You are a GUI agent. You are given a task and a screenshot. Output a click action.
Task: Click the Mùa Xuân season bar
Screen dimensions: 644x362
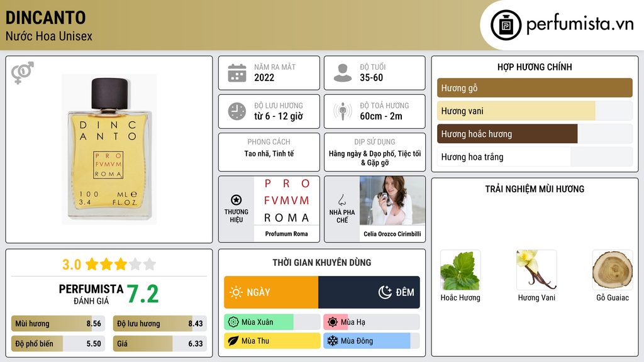[272, 322]
